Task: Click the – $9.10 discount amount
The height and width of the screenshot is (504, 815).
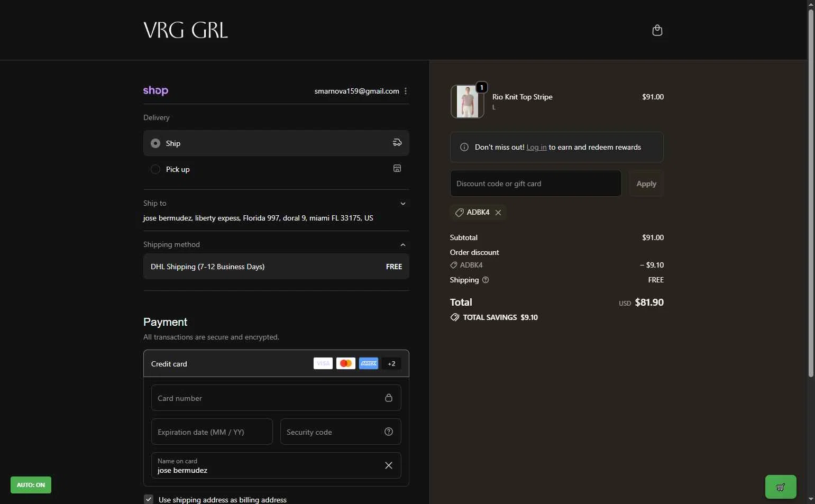Action: tap(652, 265)
